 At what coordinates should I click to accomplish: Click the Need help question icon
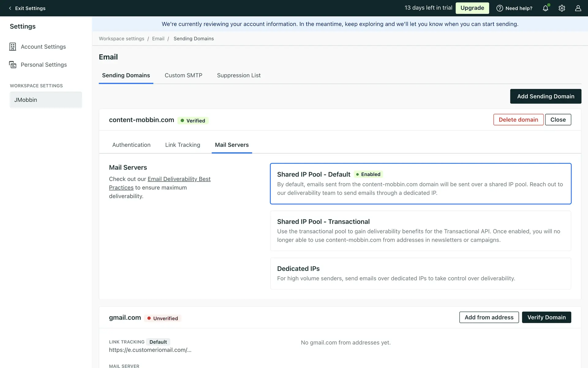click(x=499, y=8)
